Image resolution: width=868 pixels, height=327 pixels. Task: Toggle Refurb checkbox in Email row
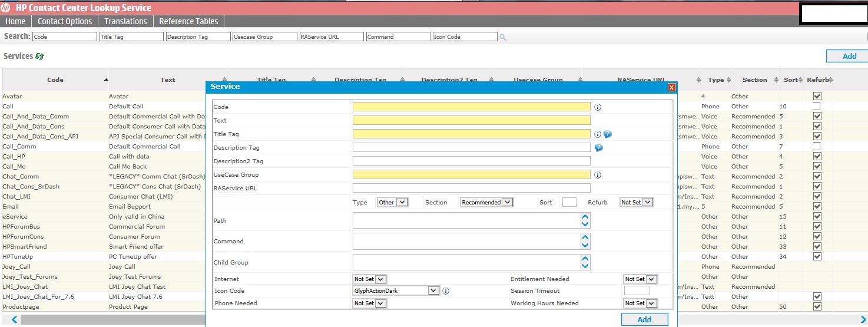pos(817,206)
